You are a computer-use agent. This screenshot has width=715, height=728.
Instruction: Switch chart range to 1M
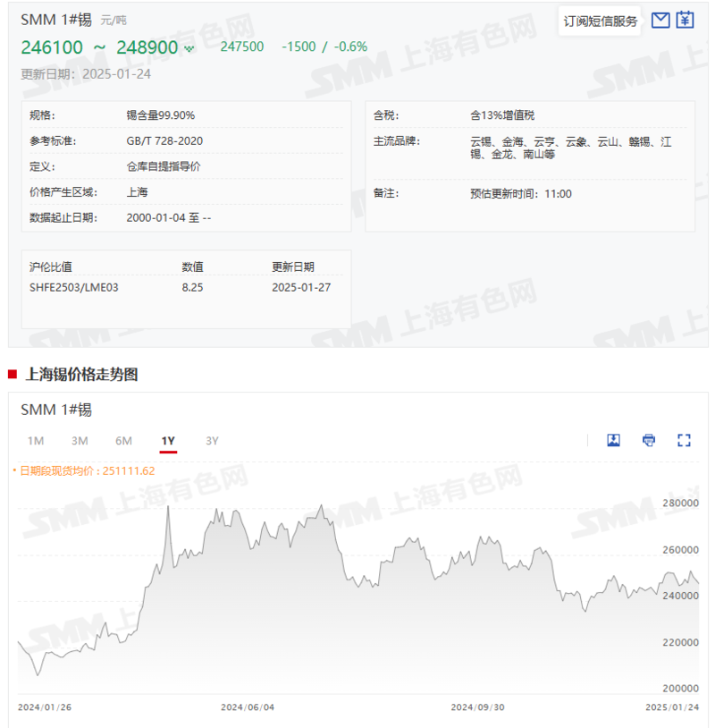(x=36, y=441)
